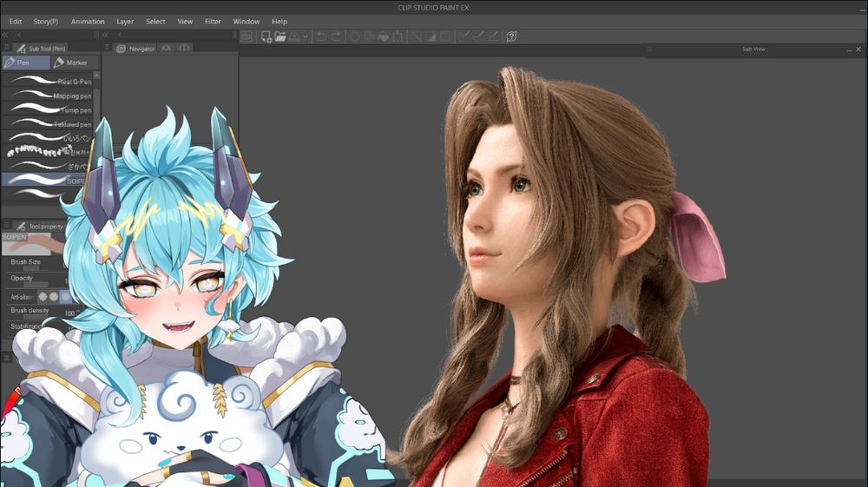Click single chevron in the Navigator dock header
The height and width of the screenshot is (487, 868).
click(120, 35)
